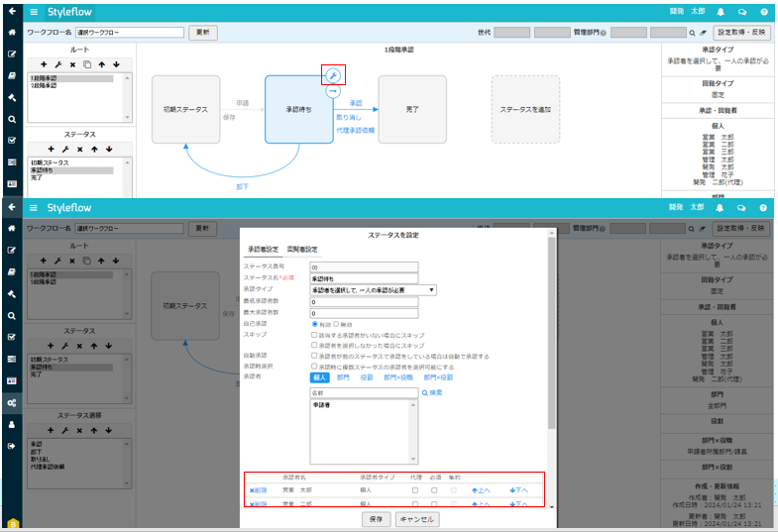Image resolution: width=778 pixels, height=532 pixels.
Task: Click the gavel icon in upper sidebar
Action: point(12,98)
